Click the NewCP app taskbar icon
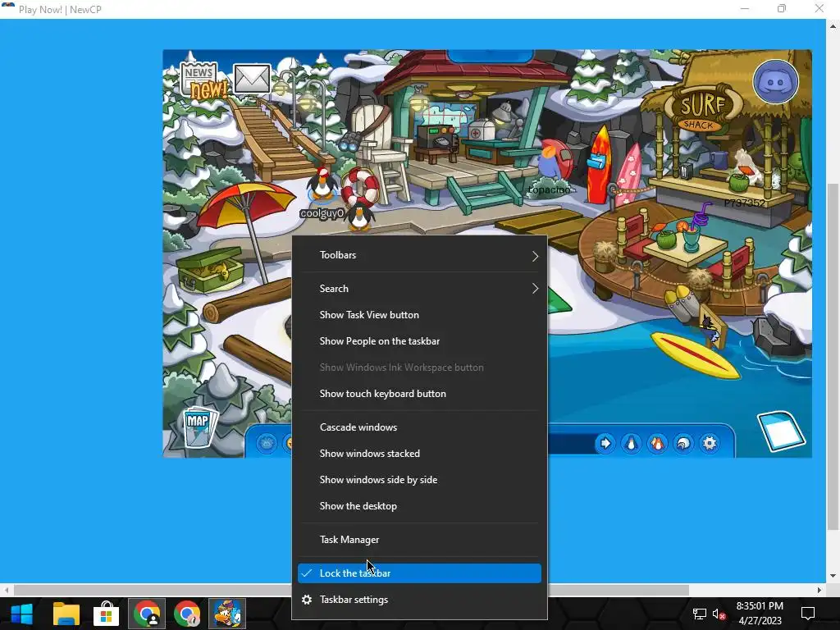The image size is (840, 630). coord(226,614)
